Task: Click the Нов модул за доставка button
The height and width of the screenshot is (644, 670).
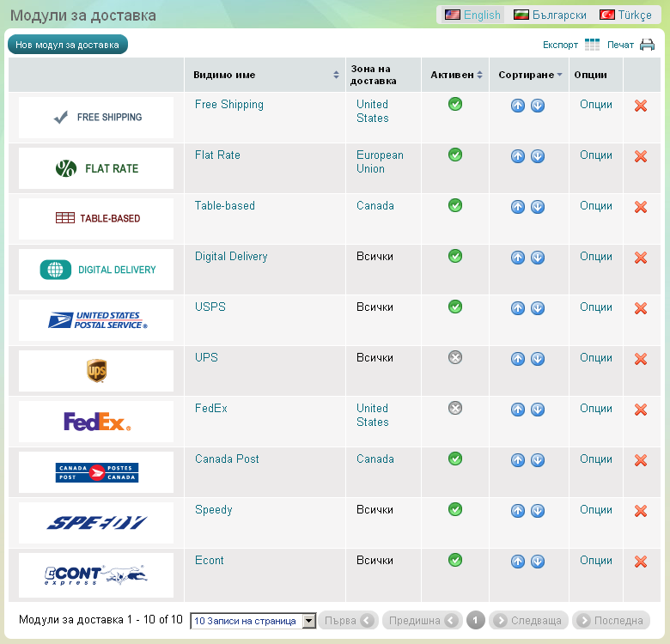Action: [67, 45]
